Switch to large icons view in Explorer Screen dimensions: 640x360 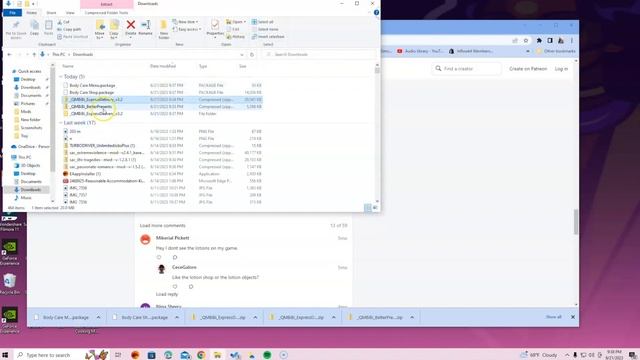click(375, 208)
